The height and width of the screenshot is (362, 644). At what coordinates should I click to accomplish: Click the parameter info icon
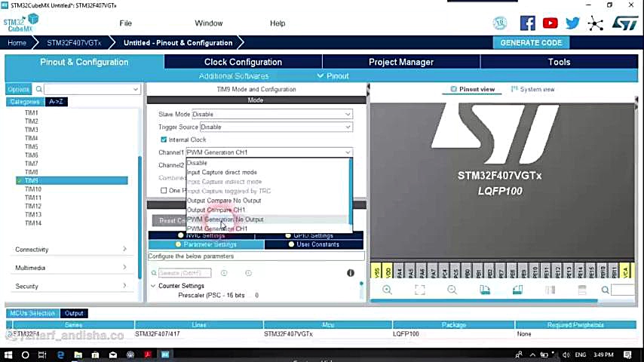click(351, 273)
